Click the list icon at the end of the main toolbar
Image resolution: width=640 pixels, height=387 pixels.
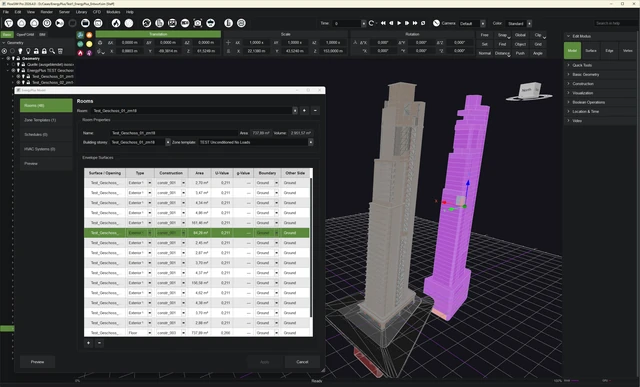pos(241,23)
